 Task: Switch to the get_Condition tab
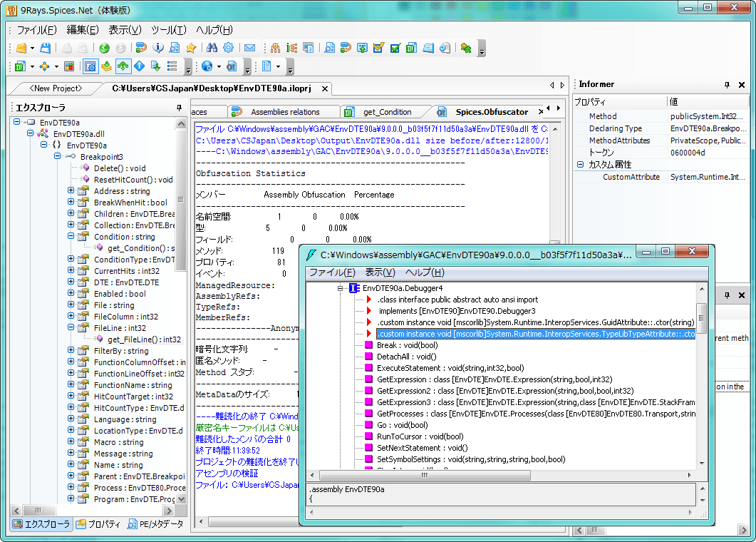coord(387,112)
